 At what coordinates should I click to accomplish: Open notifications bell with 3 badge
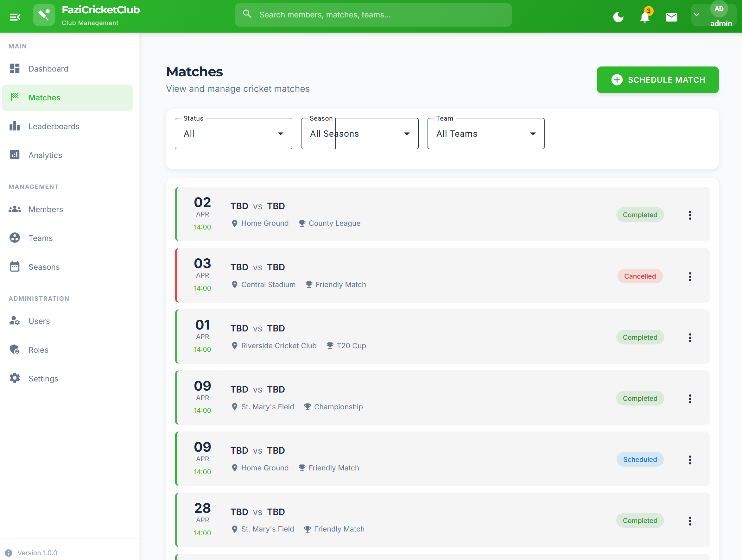click(x=645, y=17)
